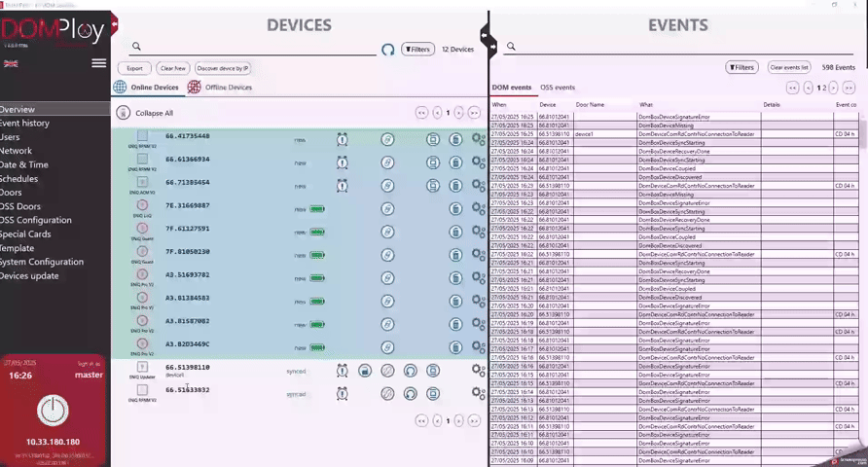
Task: Click the unlink icon for device 66.51633832
Action: 387,393
